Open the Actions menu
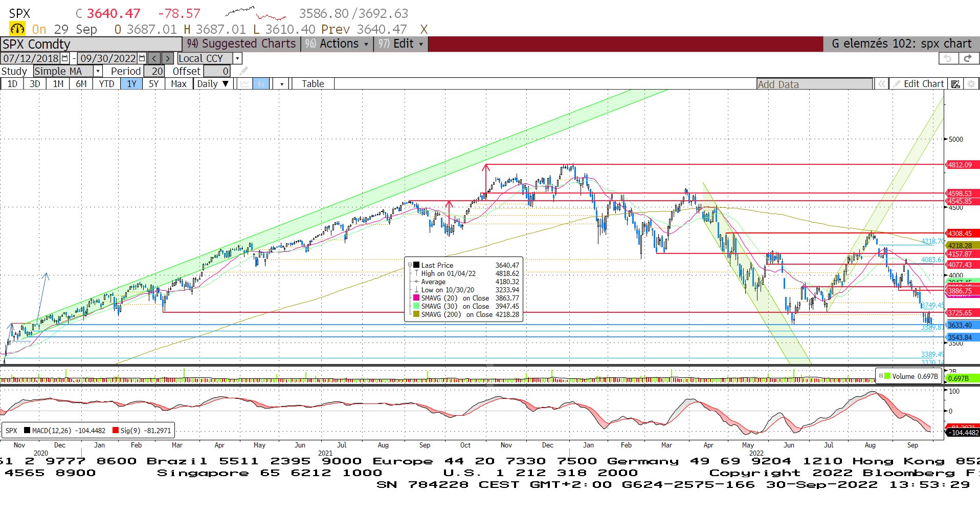 tap(336, 44)
